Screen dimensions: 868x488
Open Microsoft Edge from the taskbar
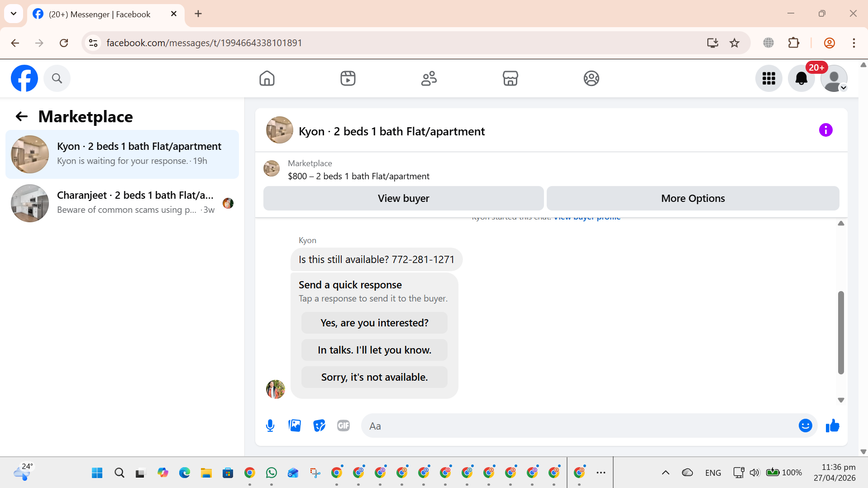coord(185,473)
